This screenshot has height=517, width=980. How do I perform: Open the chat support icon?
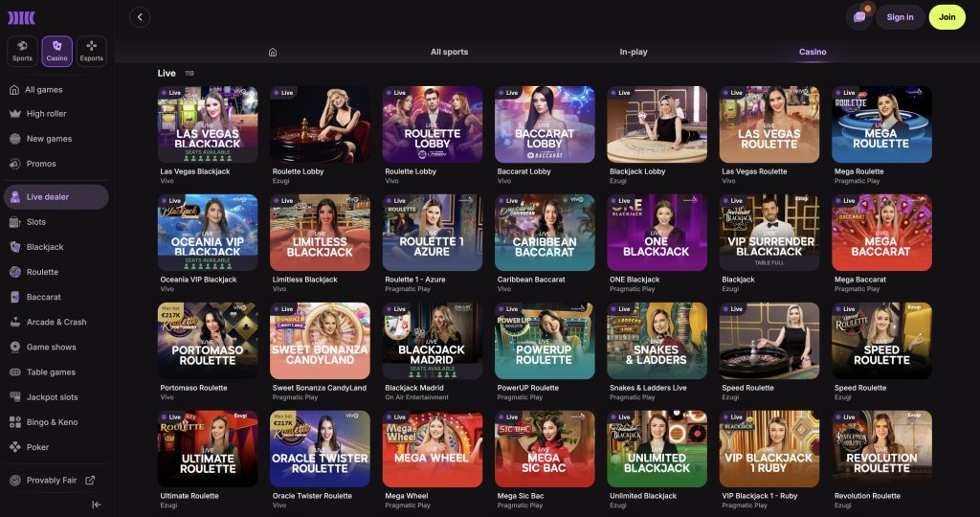point(859,17)
